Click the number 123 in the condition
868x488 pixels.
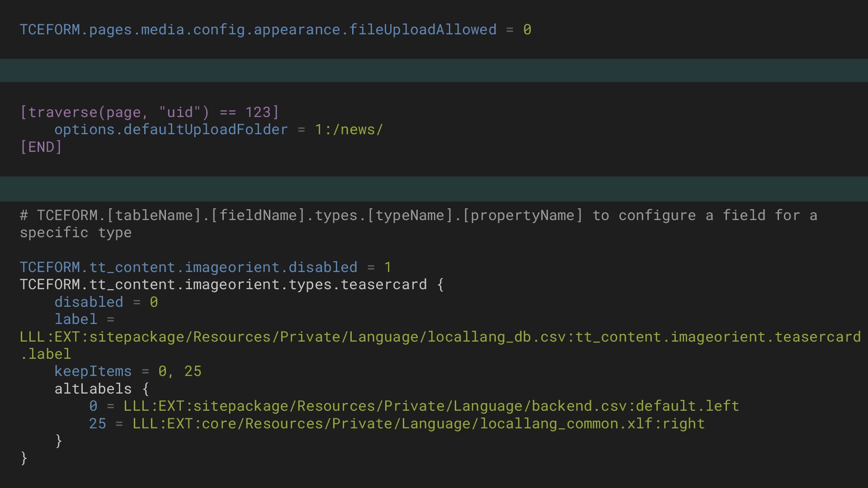coord(258,112)
